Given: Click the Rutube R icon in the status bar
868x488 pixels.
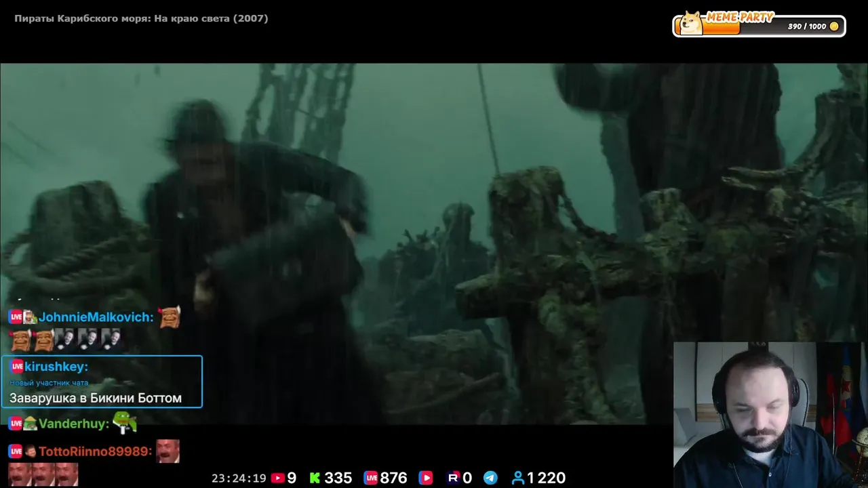Looking at the screenshot, I should point(454,478).
